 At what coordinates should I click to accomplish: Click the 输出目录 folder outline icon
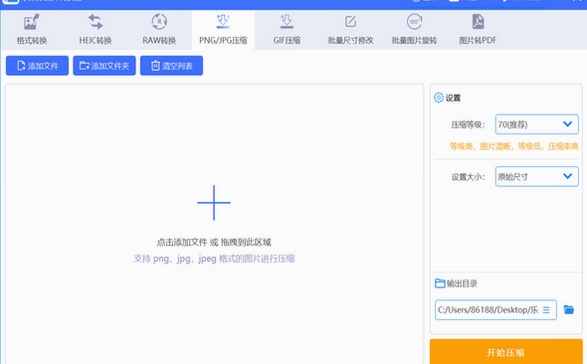[x=440, y=283]
